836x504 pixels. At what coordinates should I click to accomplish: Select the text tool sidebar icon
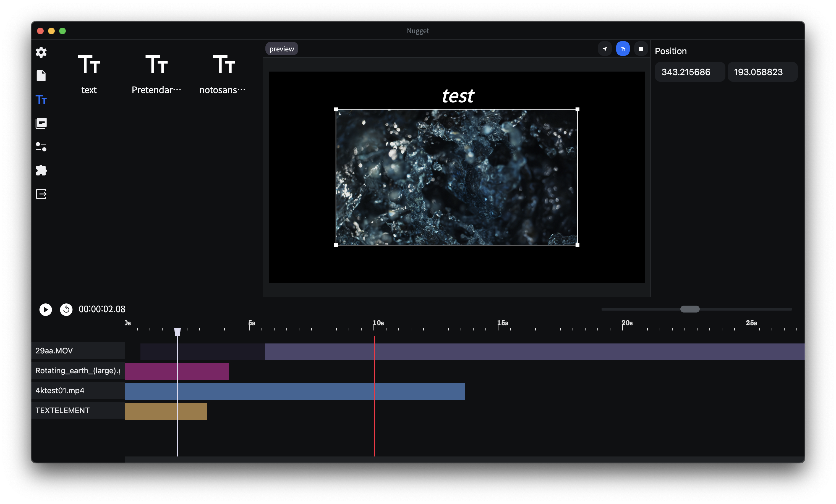click(41, 100)
